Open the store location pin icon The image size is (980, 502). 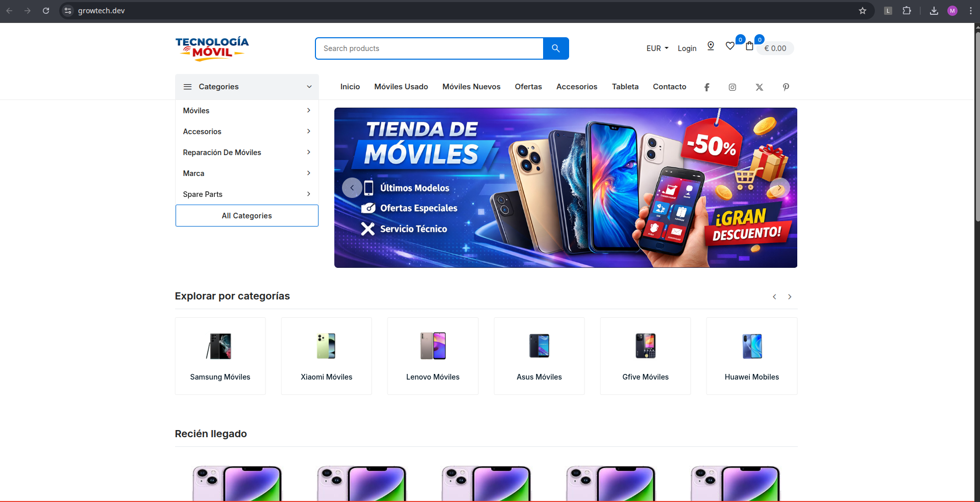(710, 46)
